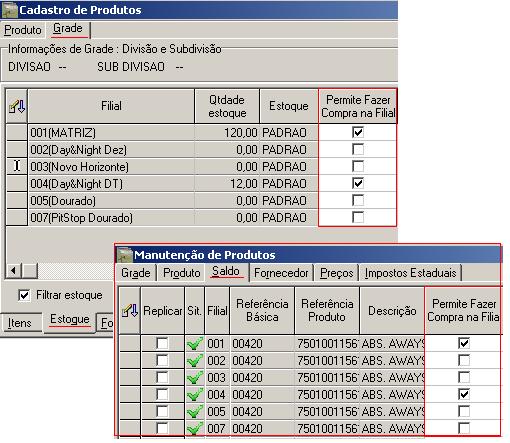The width and height of the screenshot is (510, 443).
Task: Click Manutenção de Produtos title bar icon
Action: [125, 255]
